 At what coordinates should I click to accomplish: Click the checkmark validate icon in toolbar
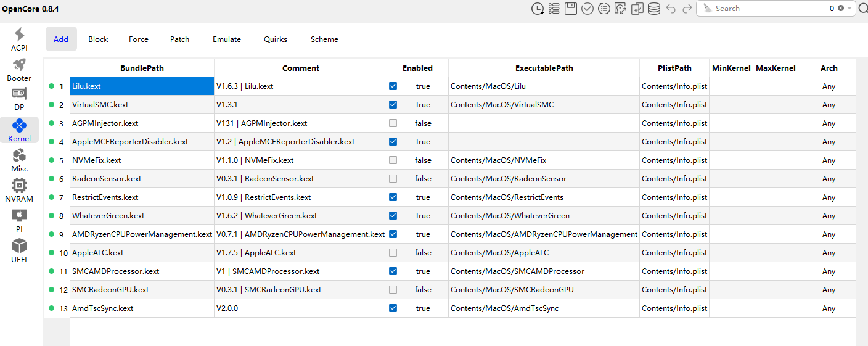(588, 9)
